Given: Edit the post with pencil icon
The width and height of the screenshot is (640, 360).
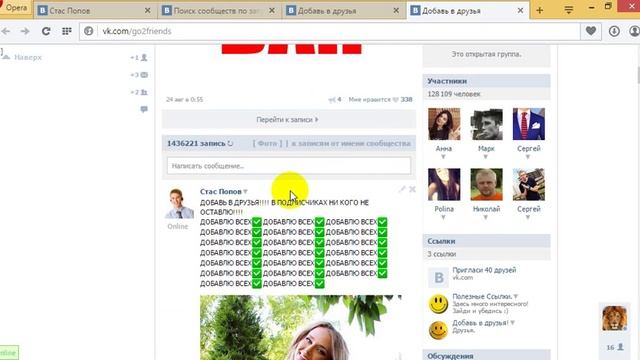Looking at the screenshot, I should pos(402,189).
